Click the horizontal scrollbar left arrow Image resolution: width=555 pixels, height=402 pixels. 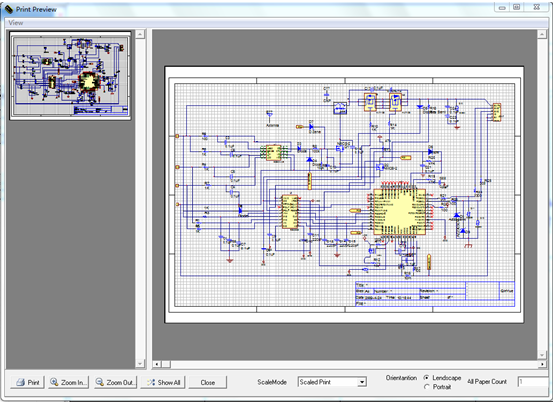click(157, 364)
